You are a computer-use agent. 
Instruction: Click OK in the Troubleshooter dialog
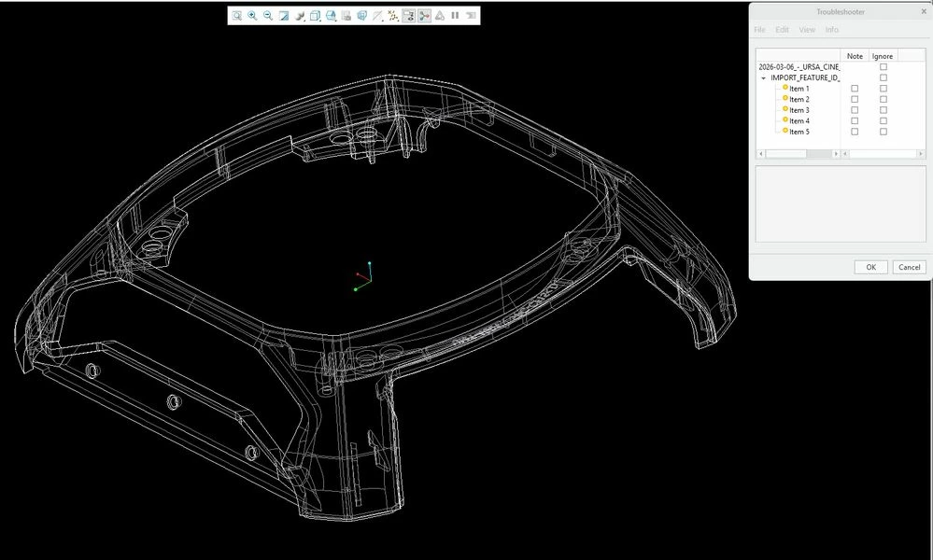870,267
